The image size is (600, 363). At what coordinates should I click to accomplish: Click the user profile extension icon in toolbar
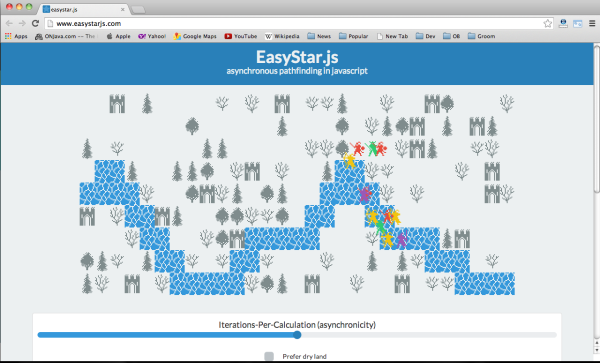[x=563, y=23]
